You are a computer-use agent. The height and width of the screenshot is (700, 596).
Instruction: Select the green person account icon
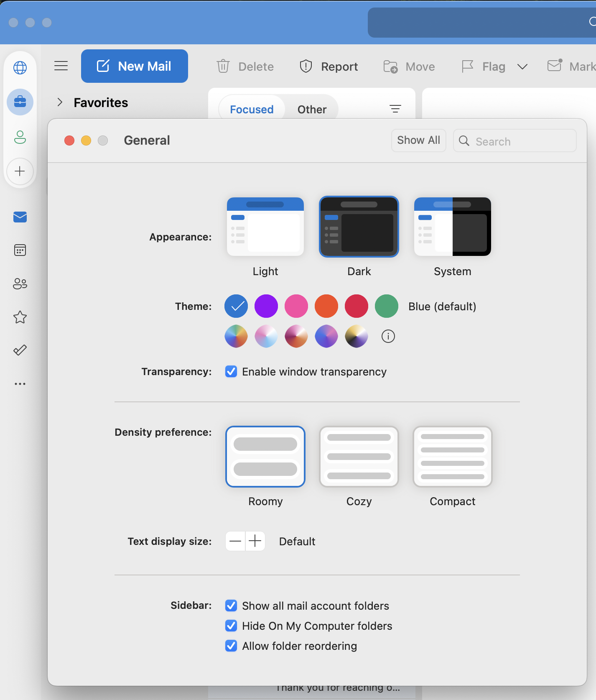pos(20,137)
